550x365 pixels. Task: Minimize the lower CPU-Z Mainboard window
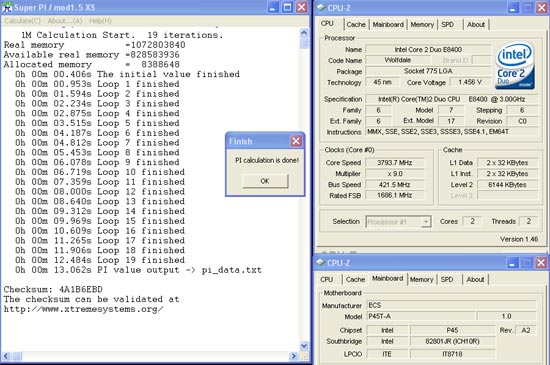point(513,263)
